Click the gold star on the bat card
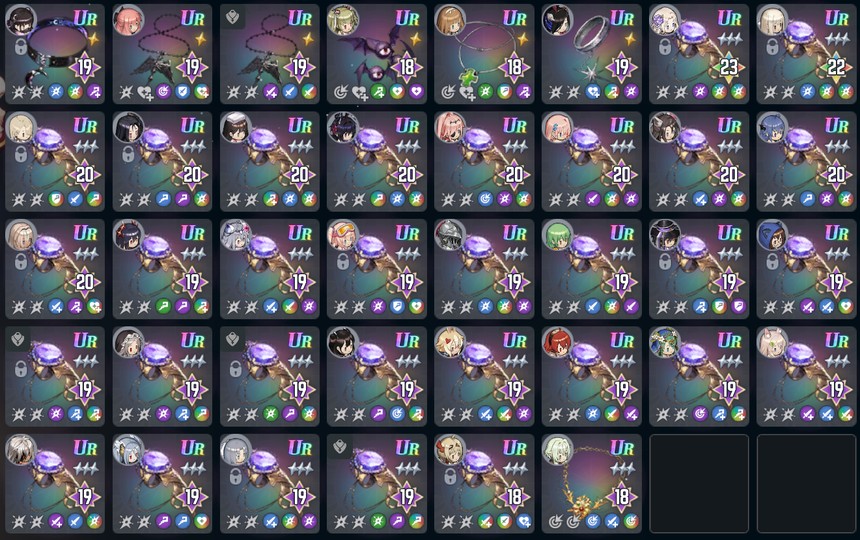This screenshot has height=540, width=860. pyautogui.click(x=415, y=39)
